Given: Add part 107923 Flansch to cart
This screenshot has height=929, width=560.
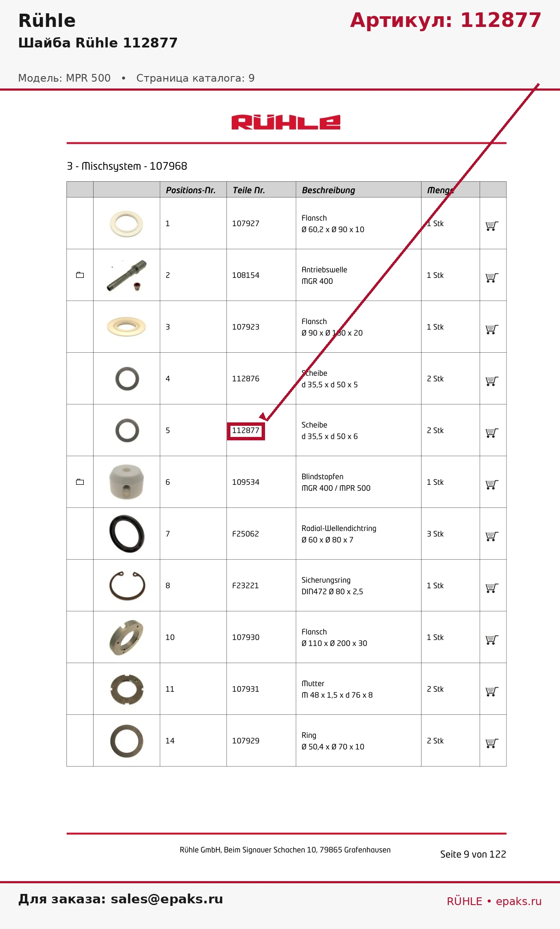Looking at the screenshot, I should [492, 329].
